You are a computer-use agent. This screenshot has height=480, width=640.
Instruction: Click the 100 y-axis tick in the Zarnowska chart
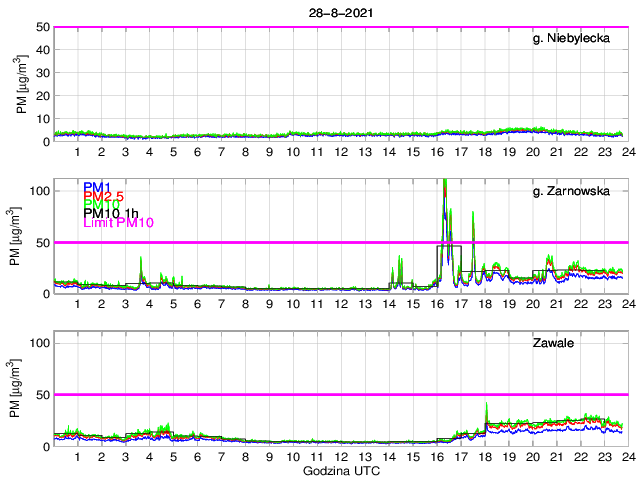coord(38,190)
